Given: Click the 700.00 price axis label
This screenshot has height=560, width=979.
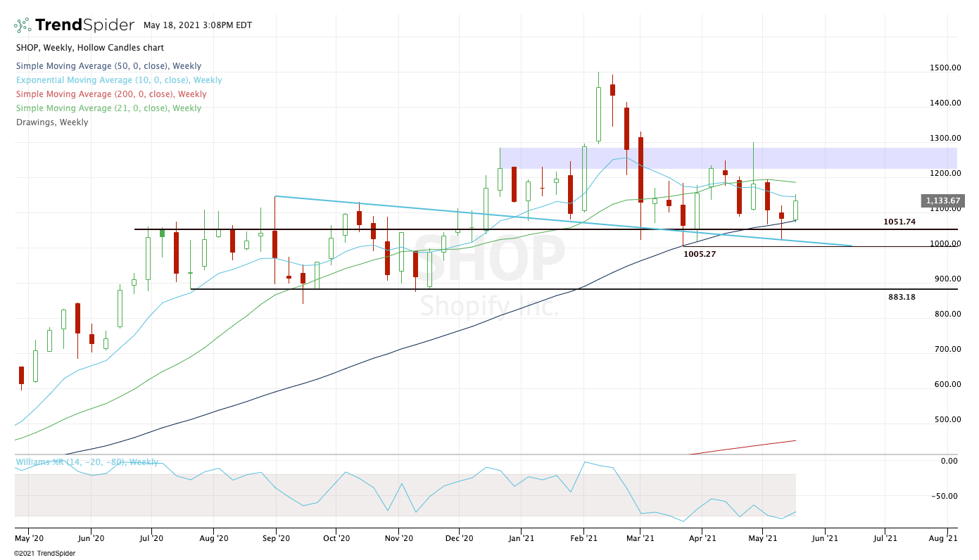Looking at the screenshot, I should coord(947,350).
